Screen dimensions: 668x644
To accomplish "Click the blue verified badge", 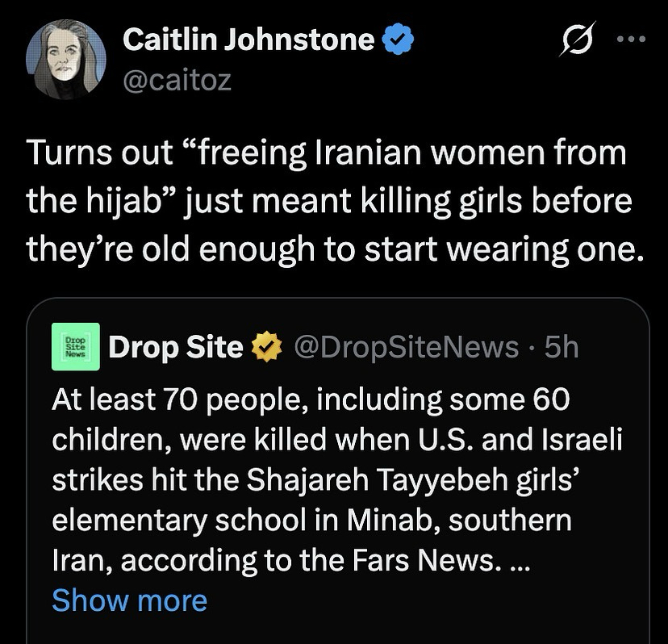I will (398, 40).
